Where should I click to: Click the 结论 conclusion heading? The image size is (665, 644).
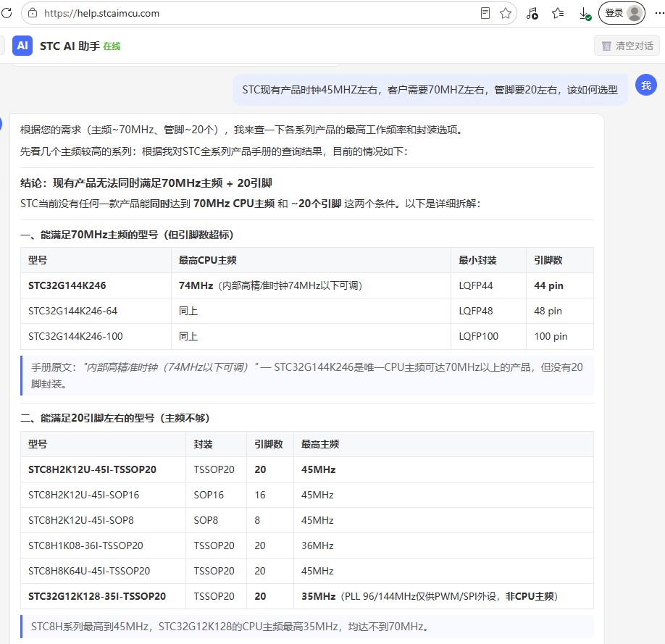146,183
